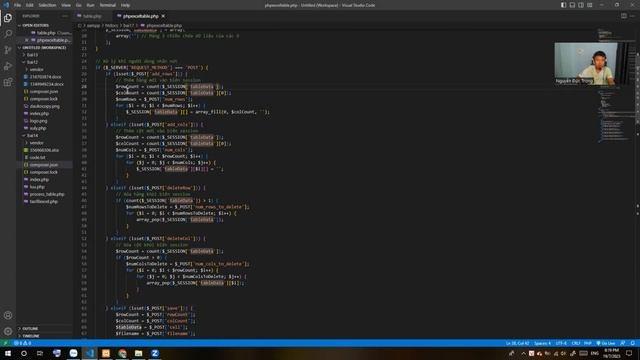
Task: Open Explorer panel more actions ellipsis
Action: [x=65, y=16]
